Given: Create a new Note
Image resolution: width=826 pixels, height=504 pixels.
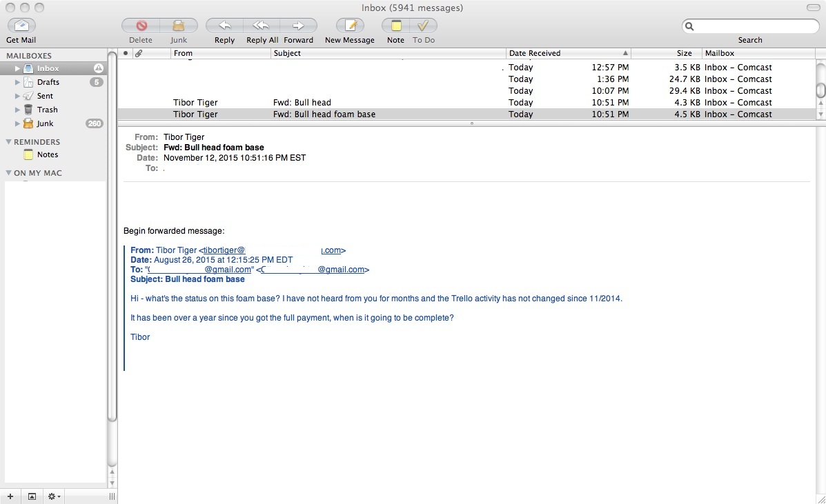Looking at the screenshot, I should pos(395,26).
